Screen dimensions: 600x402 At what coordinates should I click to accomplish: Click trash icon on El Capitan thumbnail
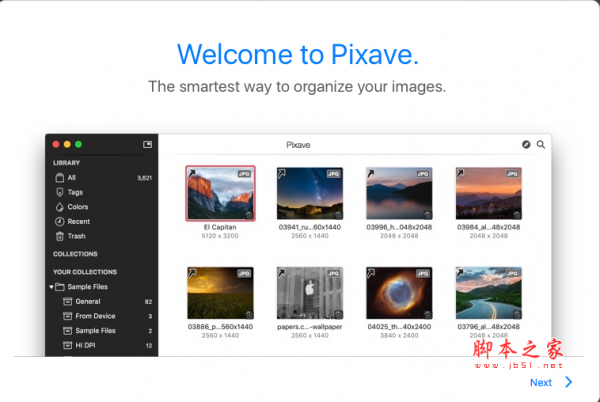pos(249,215)
